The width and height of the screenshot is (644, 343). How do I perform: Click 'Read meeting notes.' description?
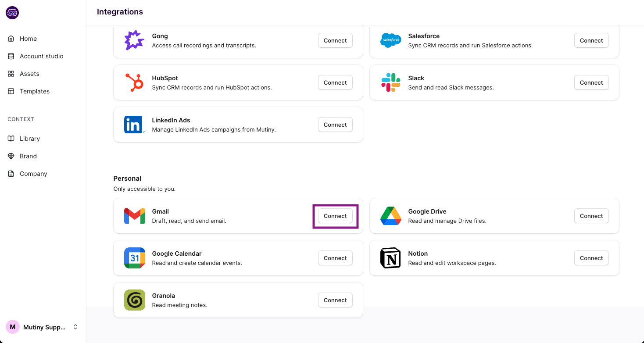coord(180,305)
